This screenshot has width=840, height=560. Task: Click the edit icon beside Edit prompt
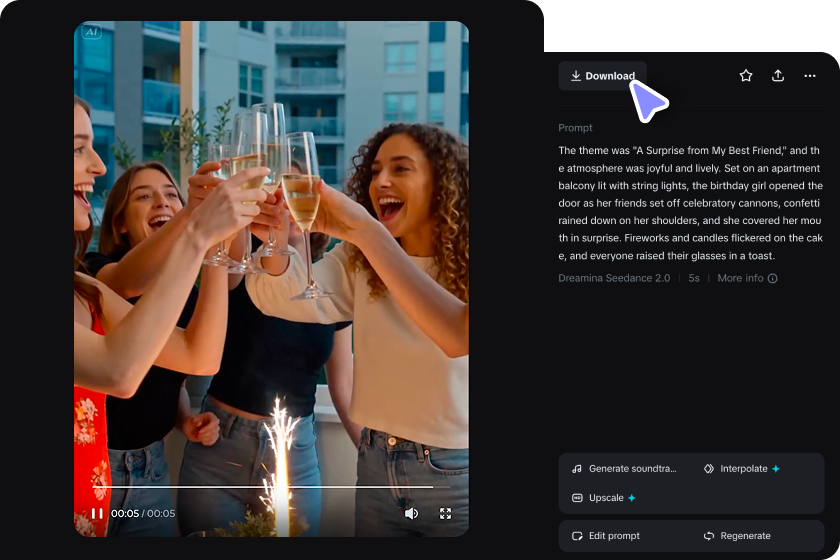[x=577, y=536]
